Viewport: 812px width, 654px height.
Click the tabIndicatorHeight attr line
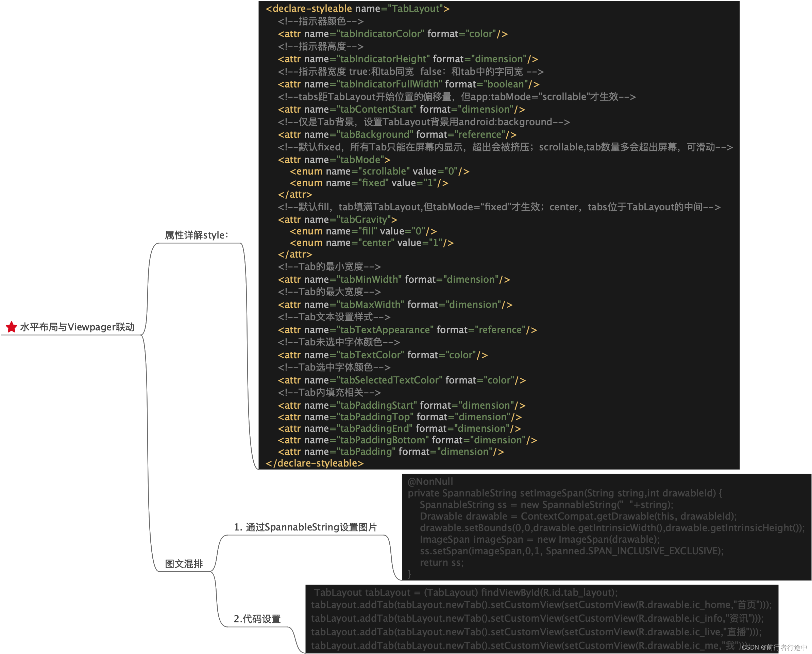408,59
